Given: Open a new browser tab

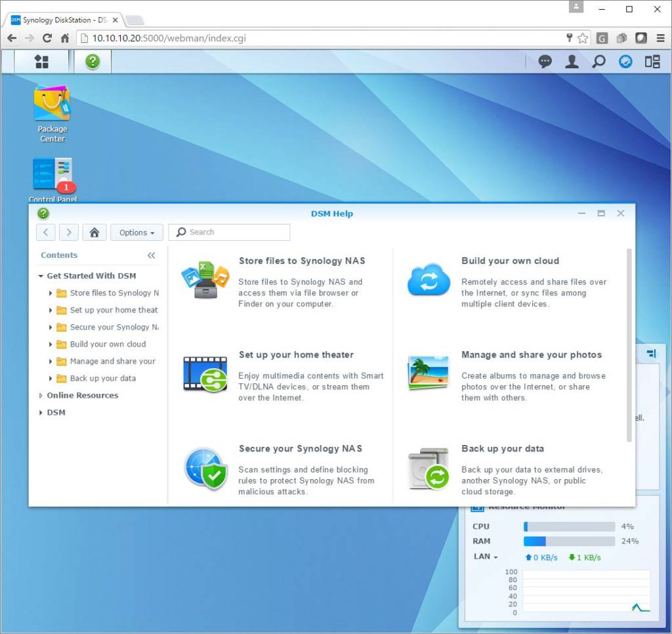Looking at the screenshot, I should pos(135,20).
